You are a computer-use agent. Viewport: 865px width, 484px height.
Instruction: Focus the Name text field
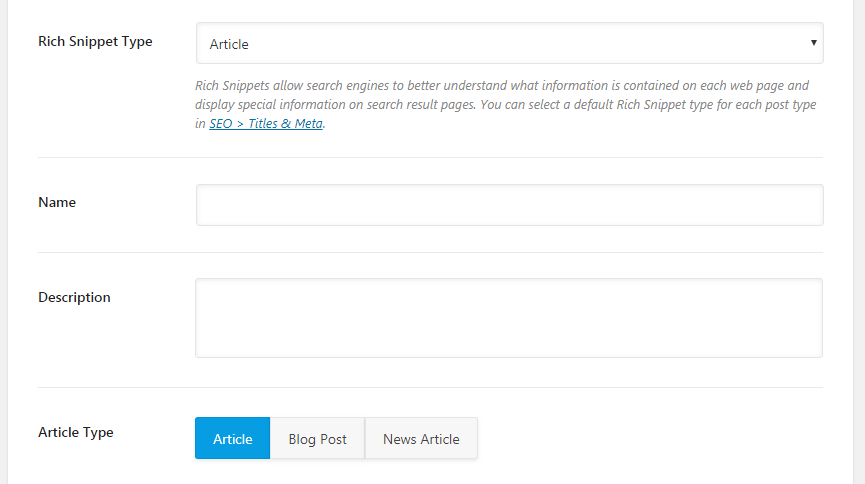click(x=509, y=205)
